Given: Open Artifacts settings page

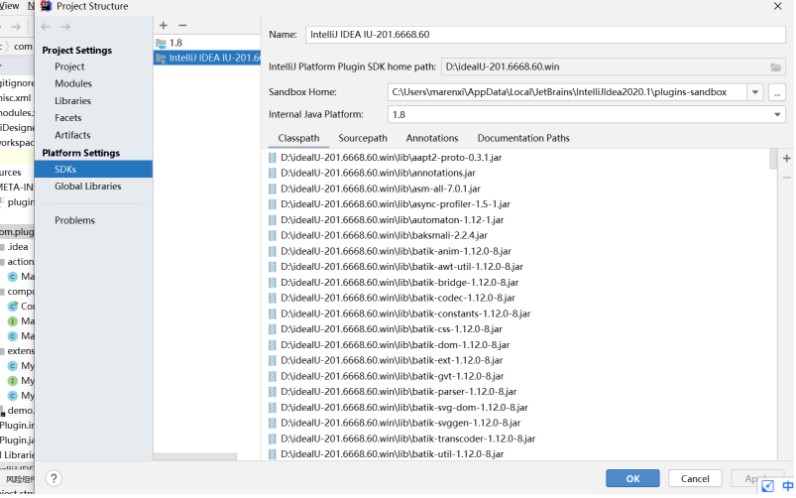Looking at the screenshot, I should pos(73,135).
